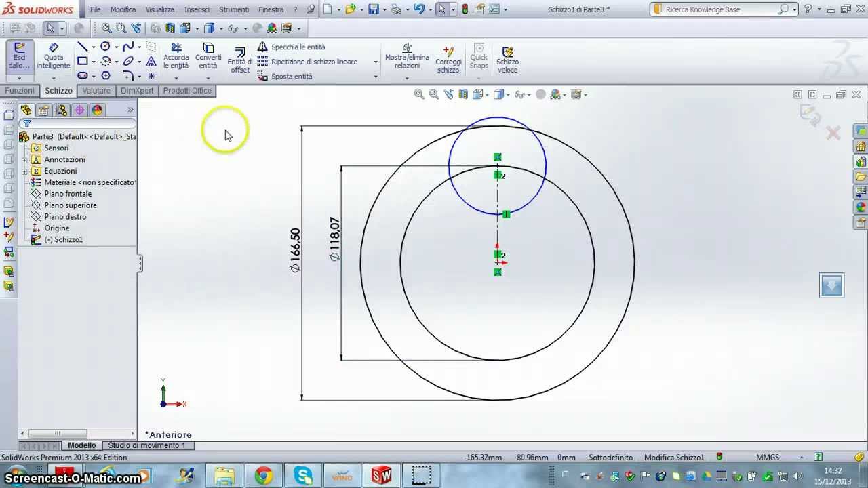Image resolution: width=868 pixels, height=488 pixels.
Task: Select the Spline sketch tool
Action: click(128, 47)
